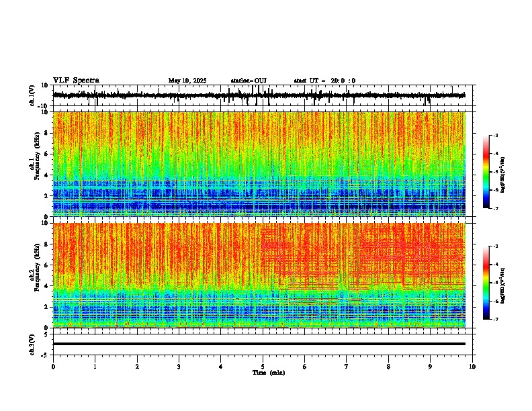
Task: Click the "station=OUI" header label
Action: point(249,81)
